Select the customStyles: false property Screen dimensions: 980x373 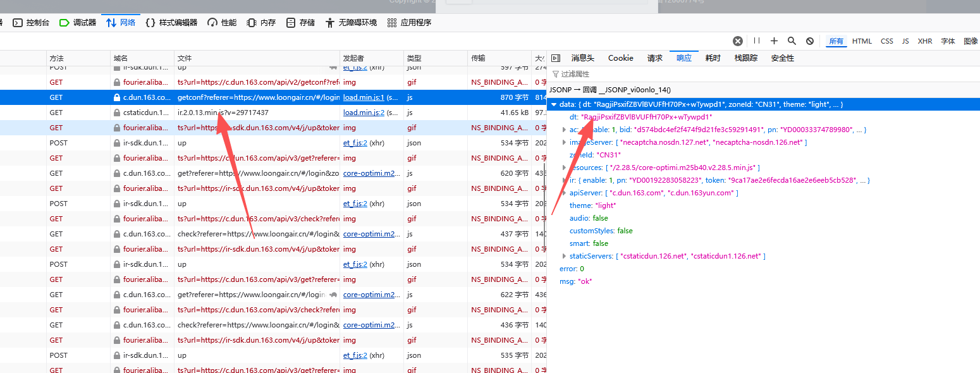tap(601, 231)
